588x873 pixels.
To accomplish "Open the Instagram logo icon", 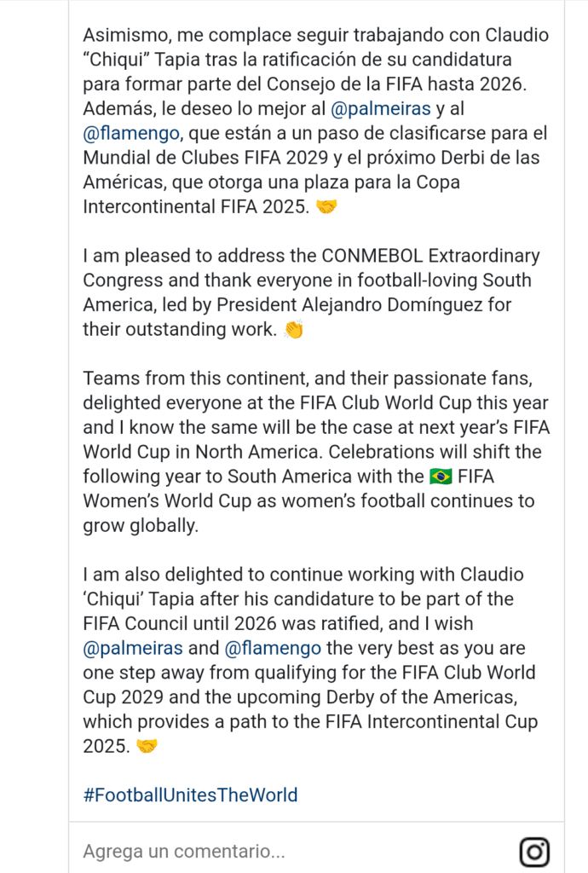I will coord(534,851).
